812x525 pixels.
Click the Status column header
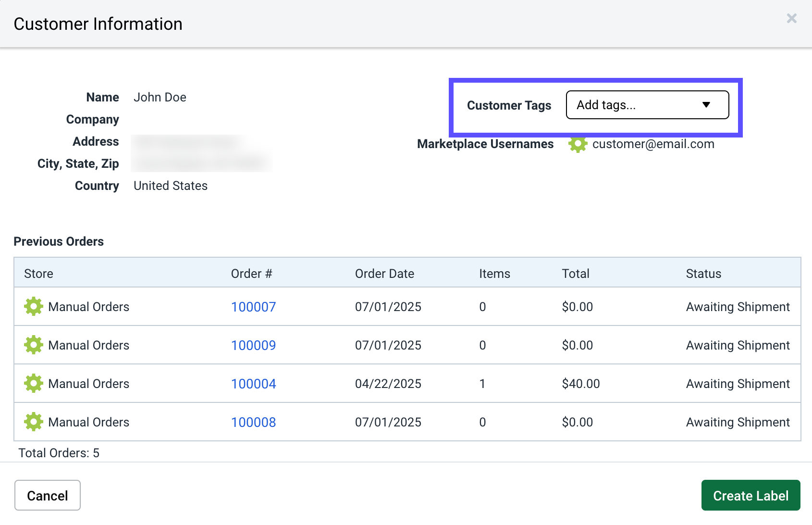tap(703, 273)
